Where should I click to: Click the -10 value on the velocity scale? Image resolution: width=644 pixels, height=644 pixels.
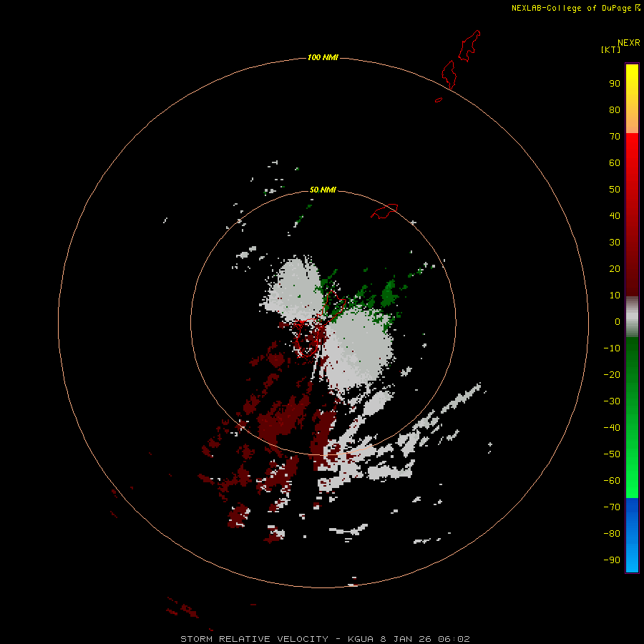(x=612, y=348)
